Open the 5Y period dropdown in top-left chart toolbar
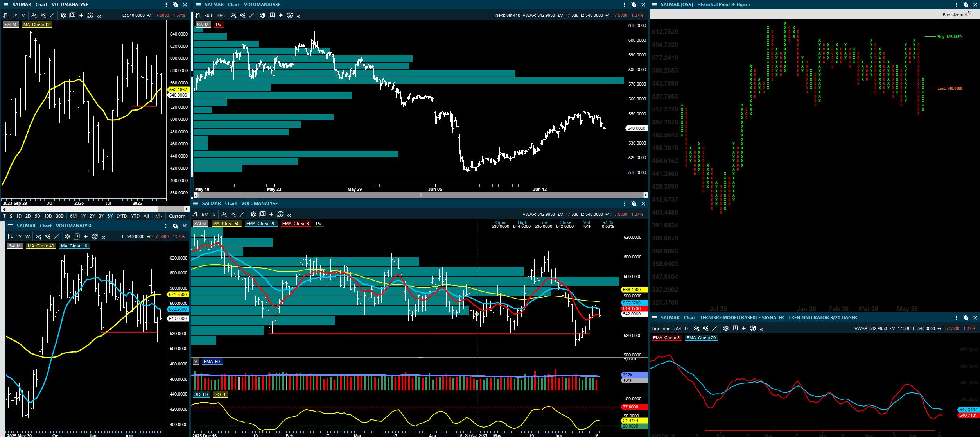Image resolution: width=980 pixels, height=437 pixels. click(x=14, y=16)
